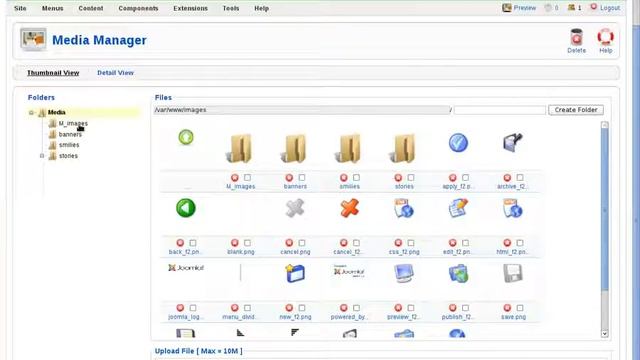This screenshot has width=640, height=360.
Task: Click the Media Manager header icon
Action: [33, 39]
